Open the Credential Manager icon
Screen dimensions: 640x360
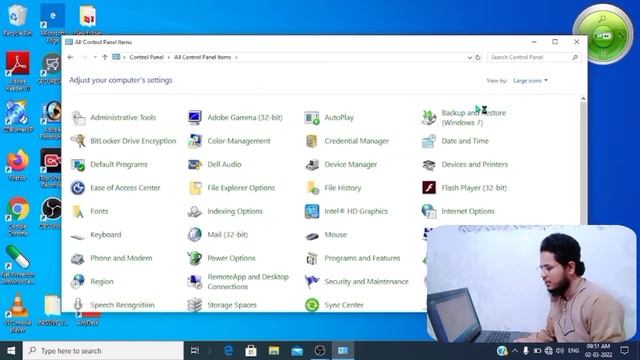click(312, 141)
